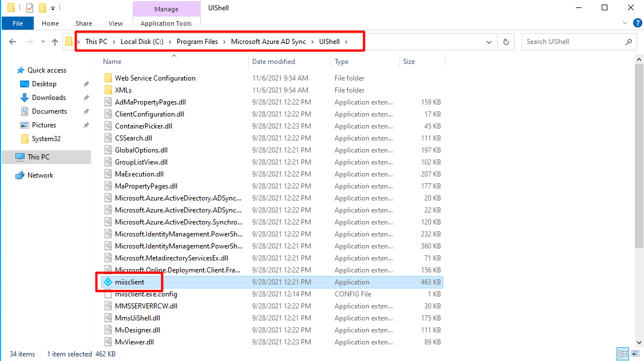Expand the chevron after Program Files
The width and height of the screenshot is (644, 361).
(x=224, y=42)
